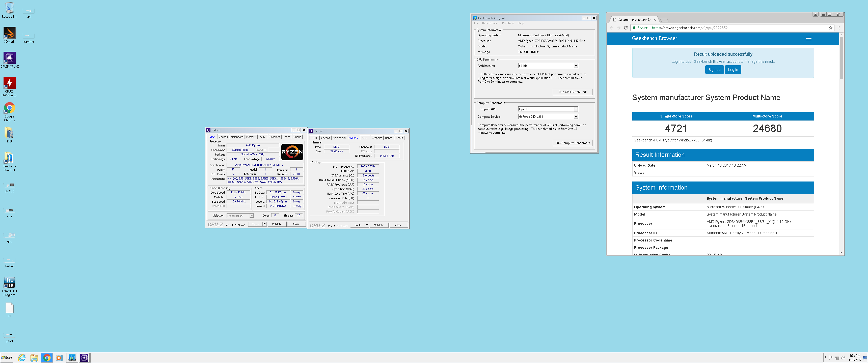Open the Benched - Shortcut desktop icon
Screen dimensions: 868x363
(x=9, y=162)
